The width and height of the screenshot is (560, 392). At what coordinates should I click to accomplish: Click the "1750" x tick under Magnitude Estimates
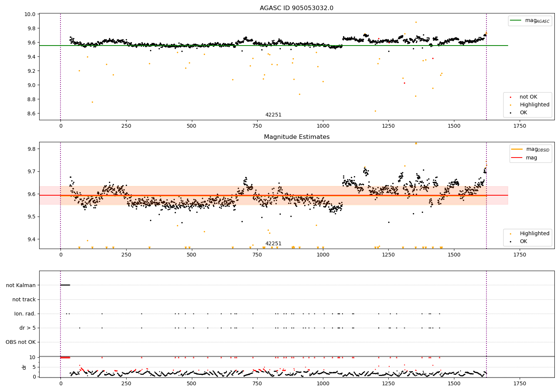[x=519, y=255]
